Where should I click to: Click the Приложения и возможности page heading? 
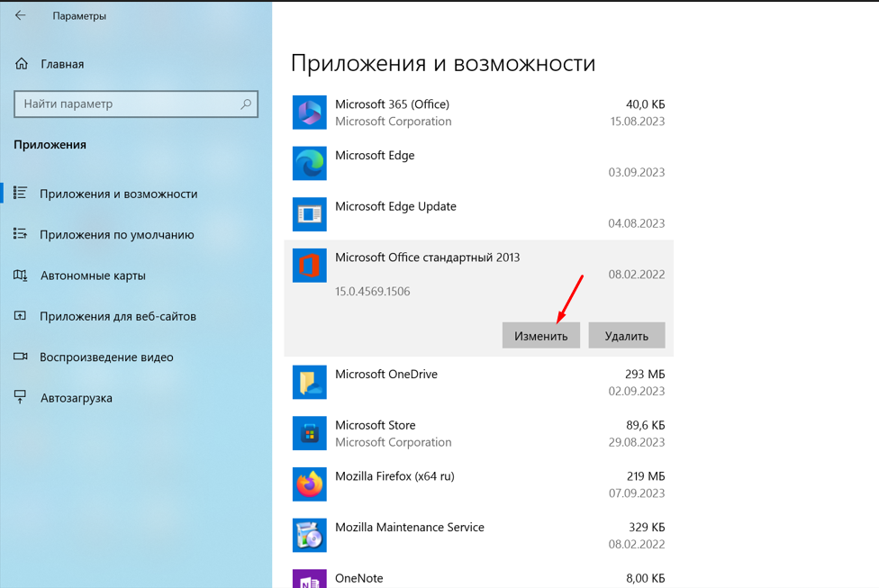click(443, 63)
